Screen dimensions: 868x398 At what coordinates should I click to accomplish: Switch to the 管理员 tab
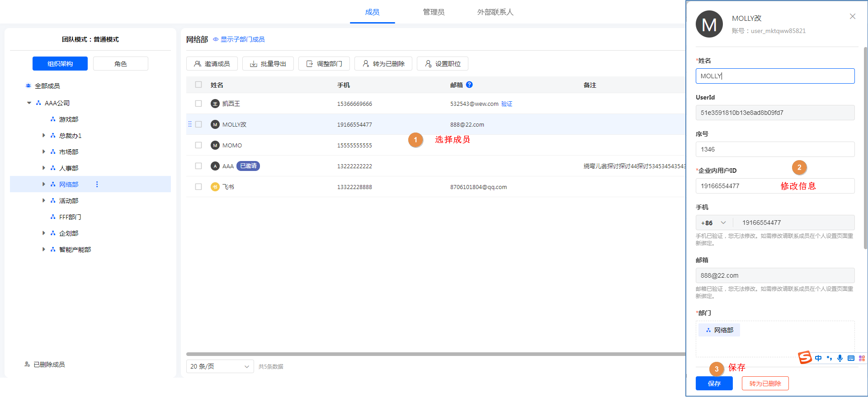click(434, 12)
